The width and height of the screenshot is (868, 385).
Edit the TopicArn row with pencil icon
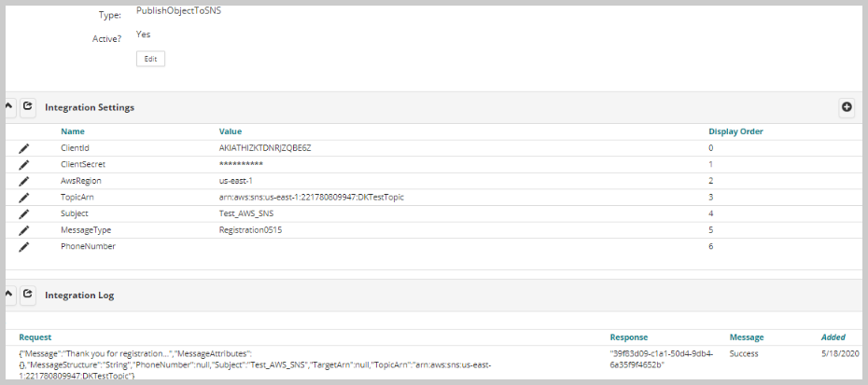pyautogui.click(x=24, y=198)
